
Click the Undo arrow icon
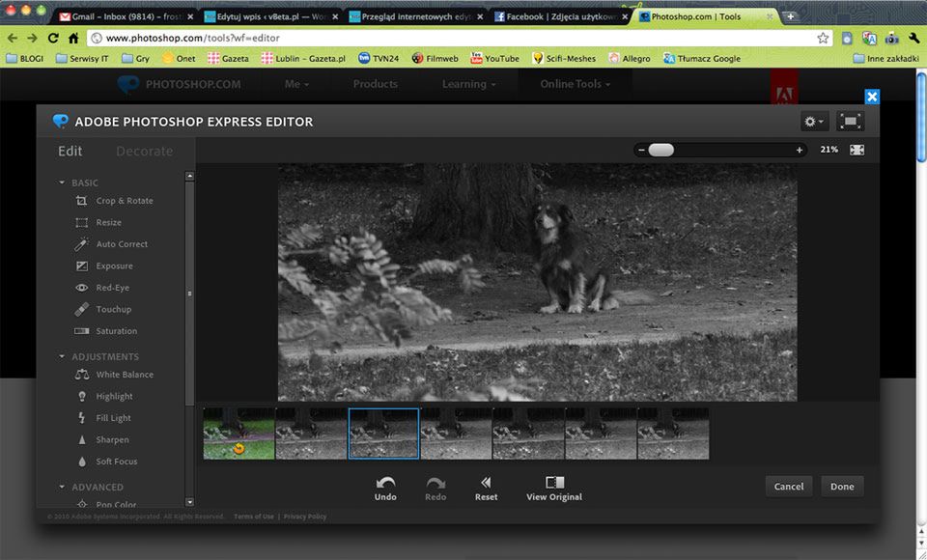[x=385, y=484]
